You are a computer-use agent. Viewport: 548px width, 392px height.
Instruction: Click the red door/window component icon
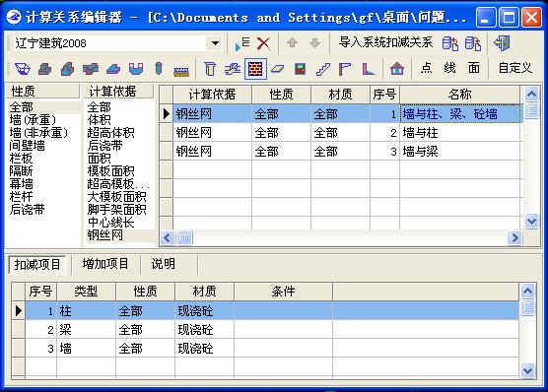tap(300, 69)
